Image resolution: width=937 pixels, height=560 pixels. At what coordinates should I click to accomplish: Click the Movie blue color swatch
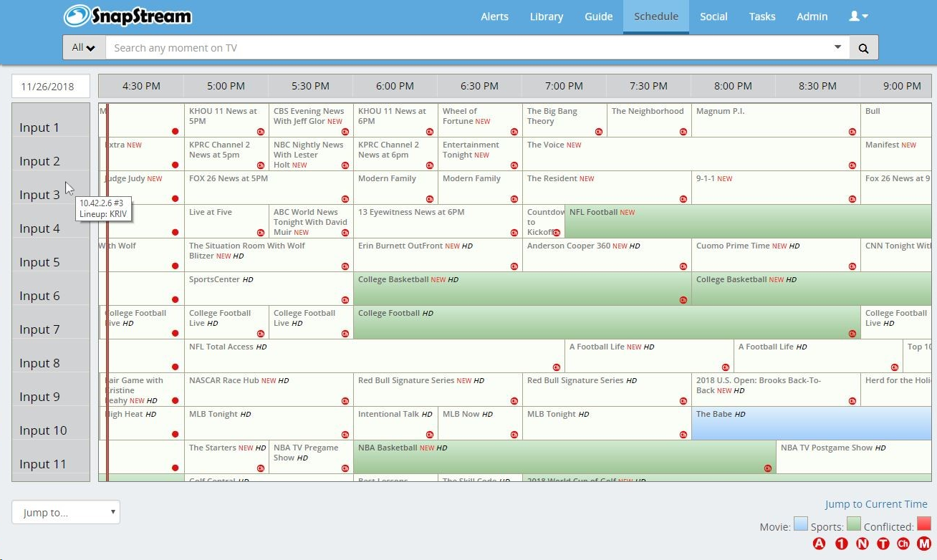coord(801,524)
